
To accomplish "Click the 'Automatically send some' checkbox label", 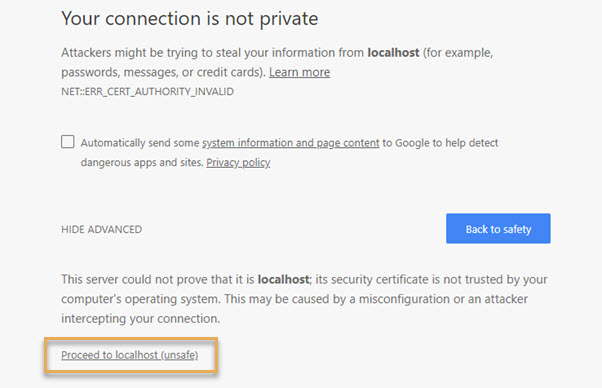I will (140, 143).
